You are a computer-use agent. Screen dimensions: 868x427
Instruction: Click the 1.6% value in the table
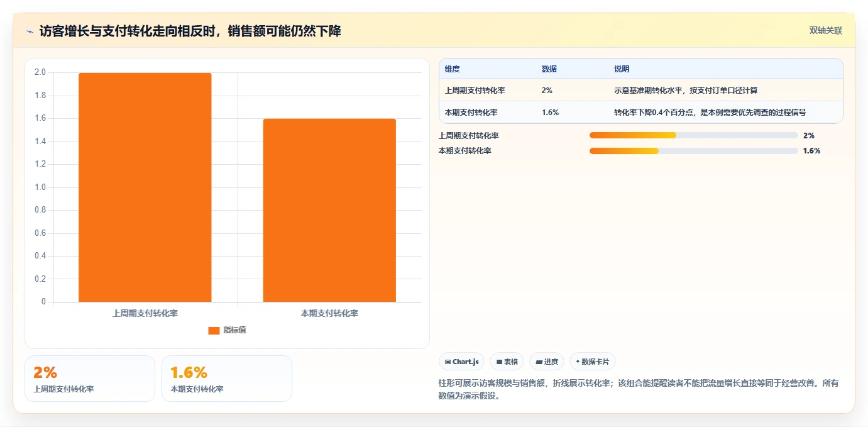pyautogui.click(x=550, y=113)
